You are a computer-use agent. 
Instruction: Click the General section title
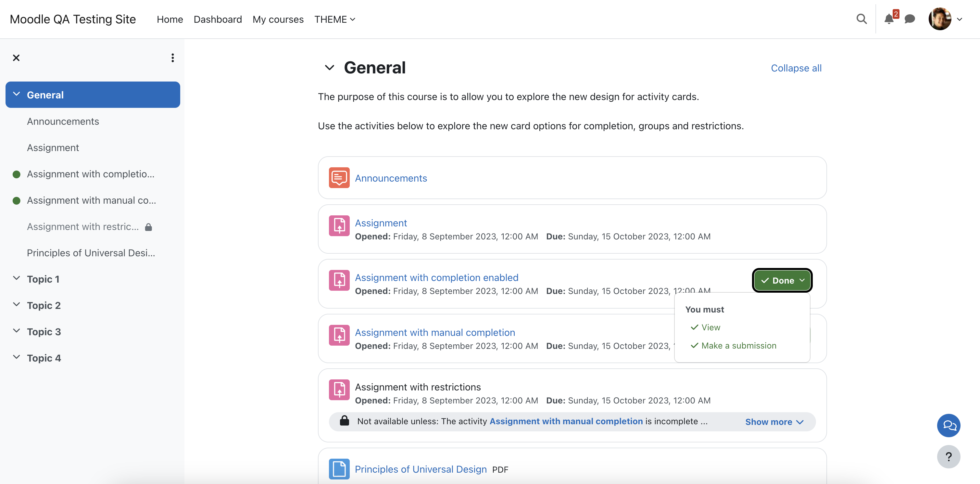pos(375,68)
